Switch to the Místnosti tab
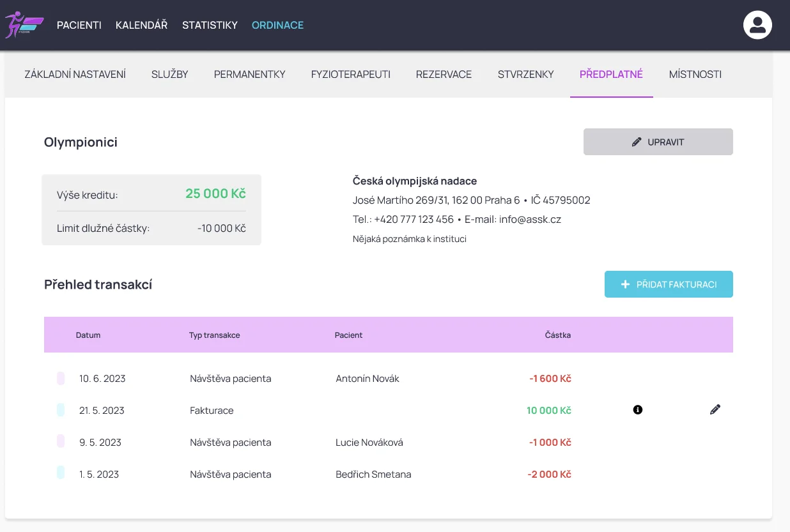This screenshot has height=532, width=790. (x=695, y=75)
